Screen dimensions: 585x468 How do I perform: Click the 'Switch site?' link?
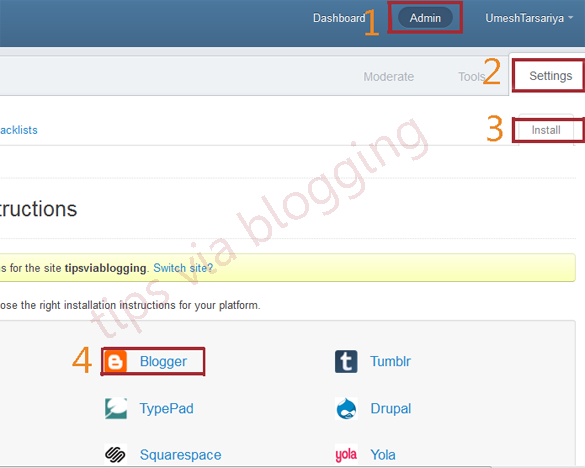pyautogui.click(x=183, y=268)
